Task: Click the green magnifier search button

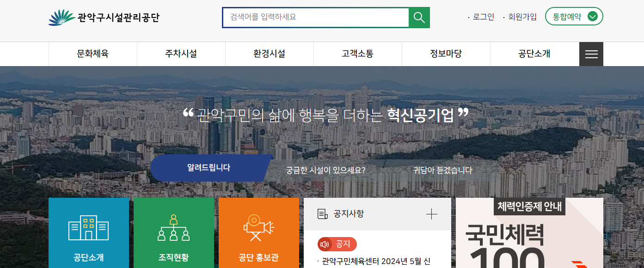Action: [419, 18]
